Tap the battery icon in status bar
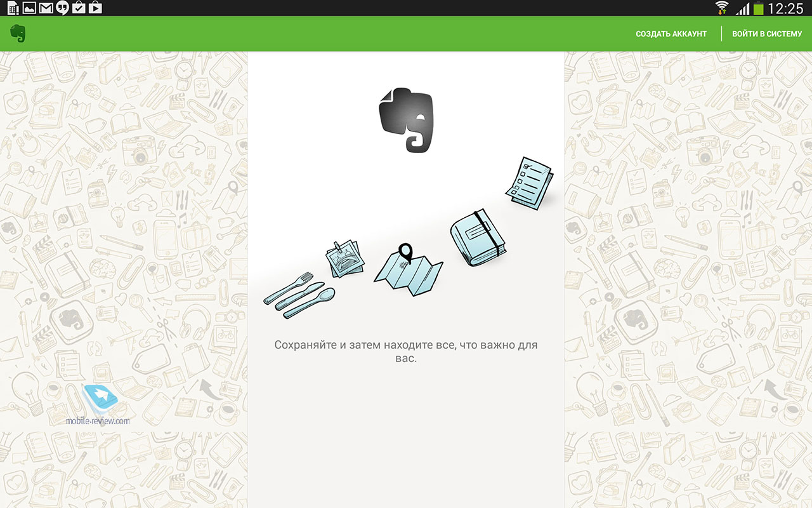The image size is (812, 508). 758,8
